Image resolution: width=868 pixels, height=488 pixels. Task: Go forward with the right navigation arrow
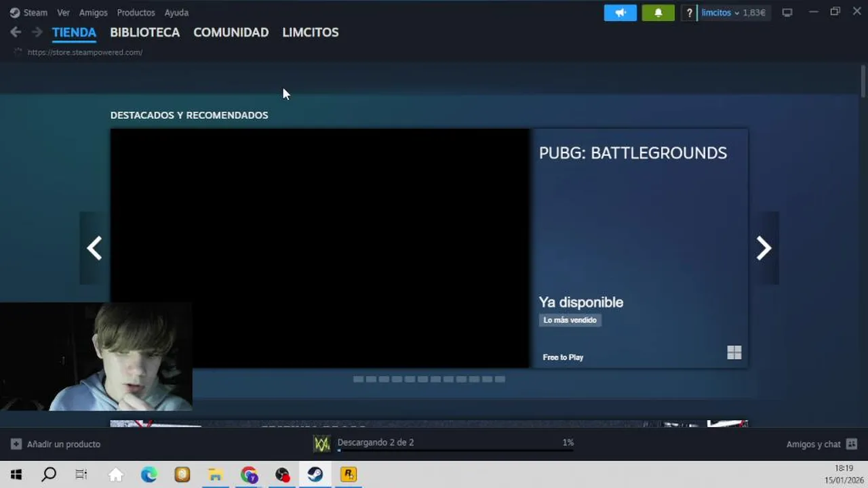pos(37,32)
